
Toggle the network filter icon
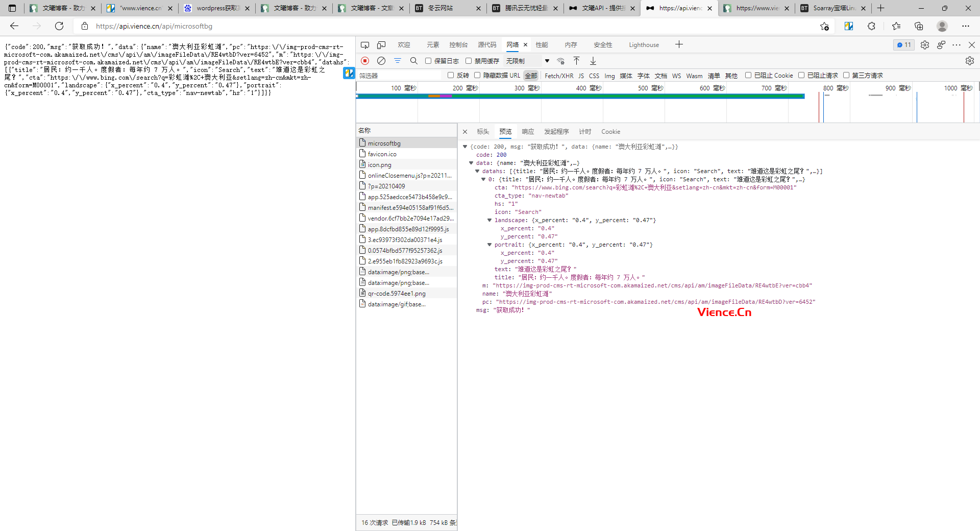[x=398, y=61]
